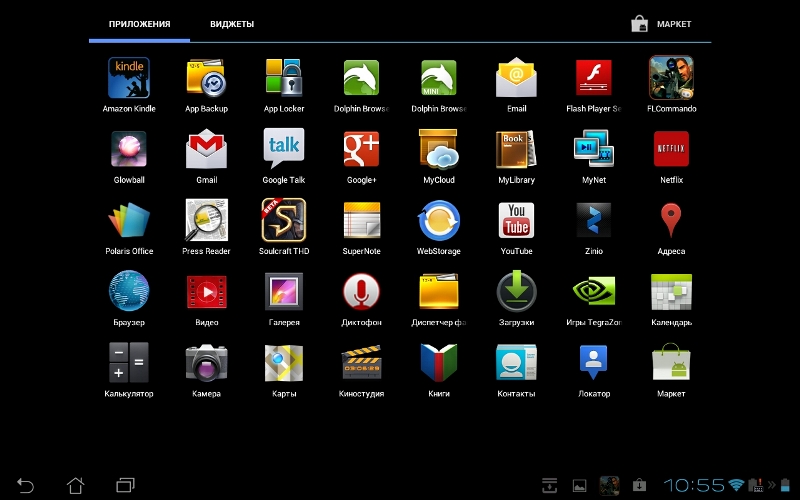Launch Игры TegraZone

tap(594, 291)
